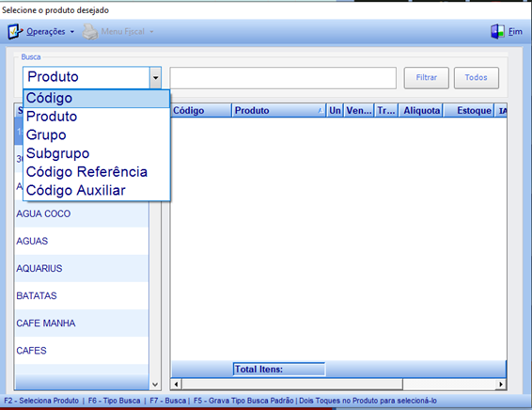Choose Subgrupo in the search type list

click(97, 153)
